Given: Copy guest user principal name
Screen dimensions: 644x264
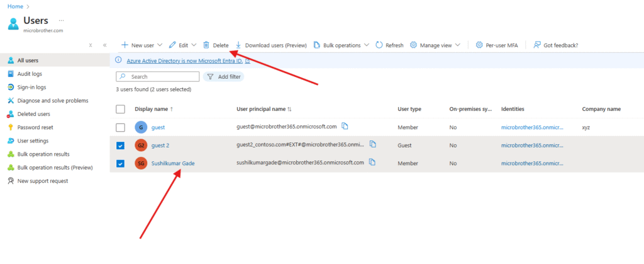Looking at the screenshot, I should tap(345, 127).
